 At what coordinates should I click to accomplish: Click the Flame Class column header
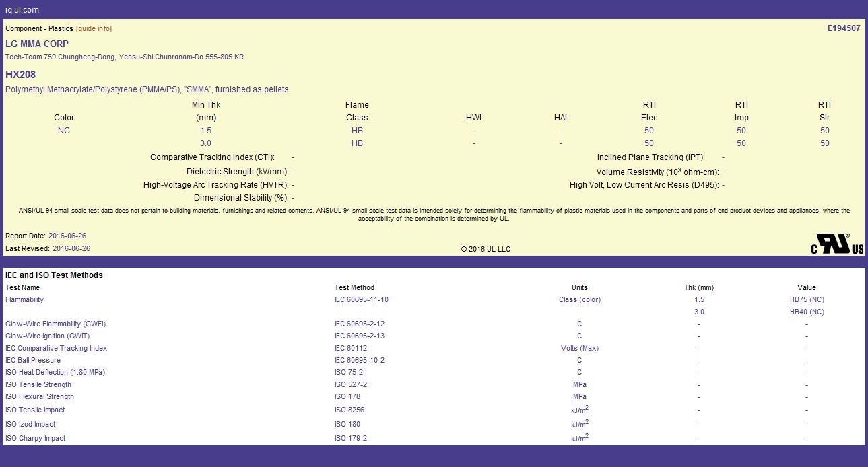pos(357,111)
